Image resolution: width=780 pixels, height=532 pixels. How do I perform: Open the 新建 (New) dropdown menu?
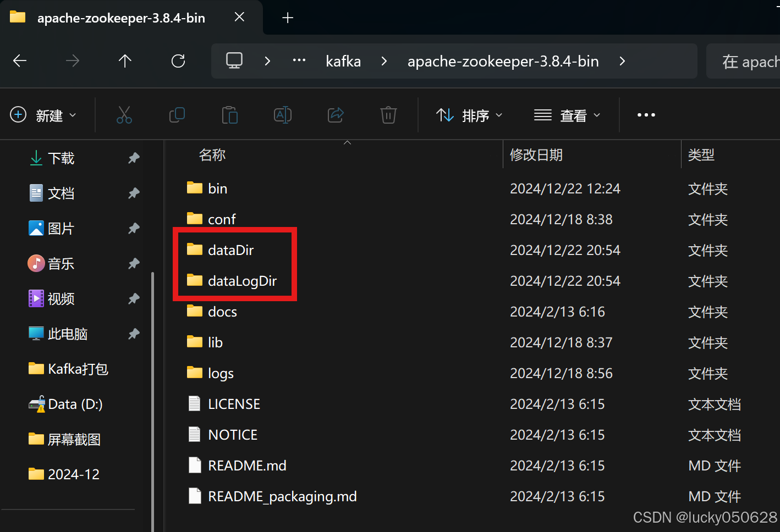pos(43,115)
